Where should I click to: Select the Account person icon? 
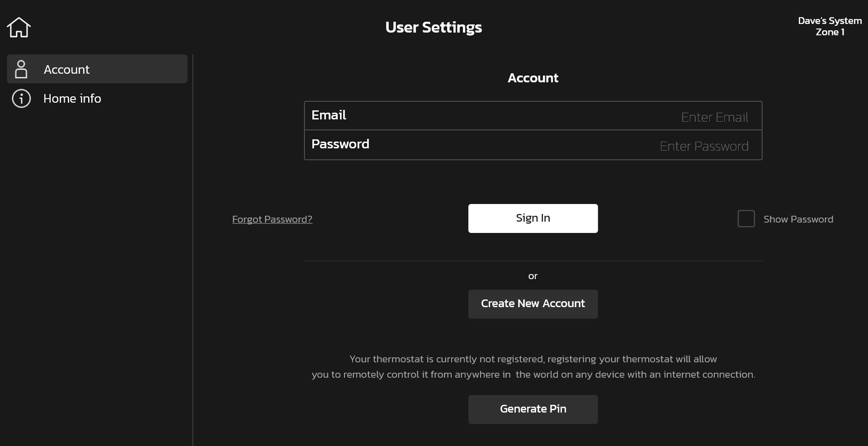click(21, 69)
